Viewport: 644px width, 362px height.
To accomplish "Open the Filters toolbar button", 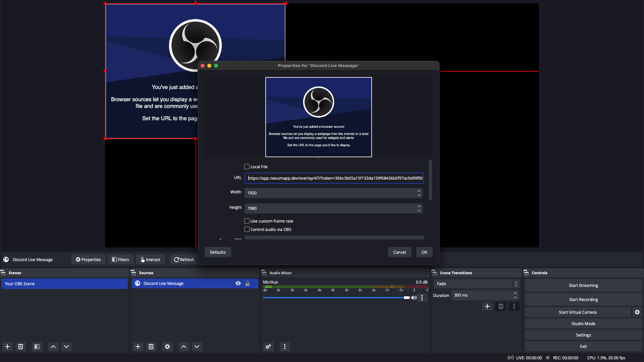I will (x=121, y=260).
